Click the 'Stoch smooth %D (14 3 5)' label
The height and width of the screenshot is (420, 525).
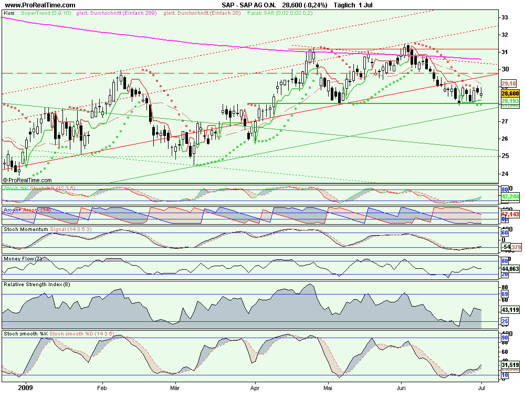point(82,334)
